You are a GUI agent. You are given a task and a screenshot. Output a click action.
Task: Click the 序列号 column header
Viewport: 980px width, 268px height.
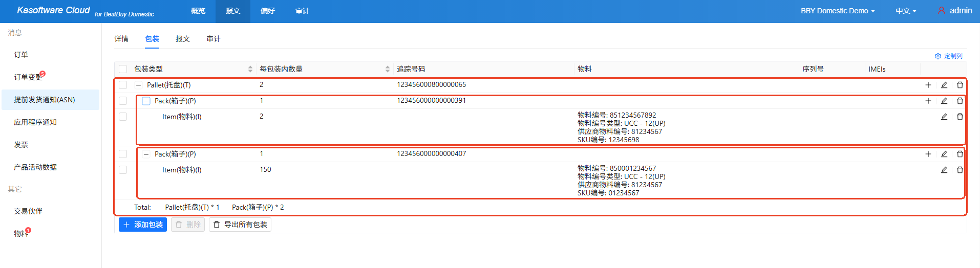click(x=813, y=69)
